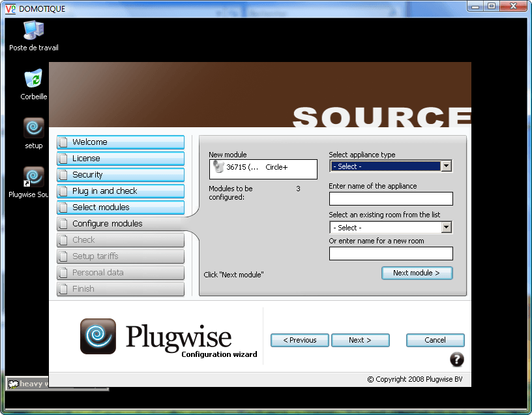This screenshot has height=415, width=532.
Task: Click the Setup tariffs wizard step
Action: click(121, 256)
